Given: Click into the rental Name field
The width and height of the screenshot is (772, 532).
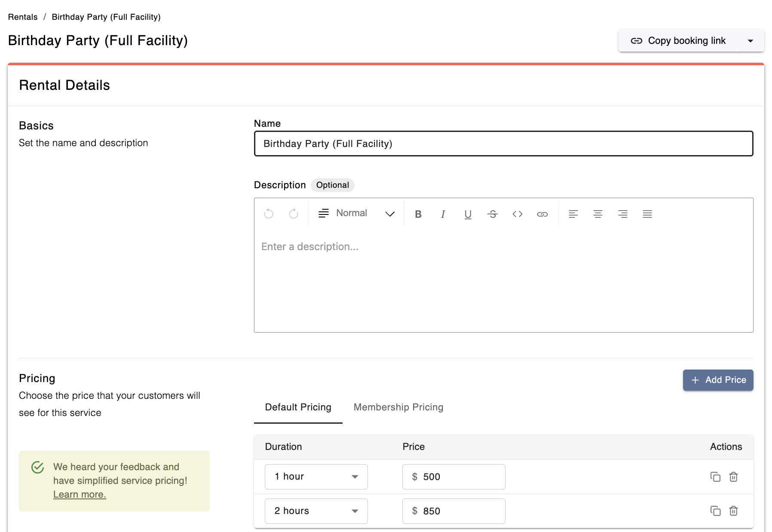Looking at the screenshot, I should pos(503,144).
